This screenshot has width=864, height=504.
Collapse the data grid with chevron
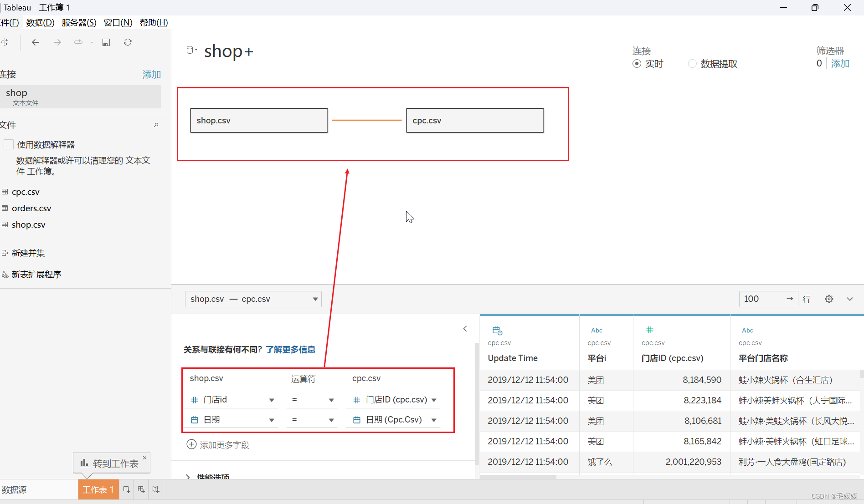(850, 299)
